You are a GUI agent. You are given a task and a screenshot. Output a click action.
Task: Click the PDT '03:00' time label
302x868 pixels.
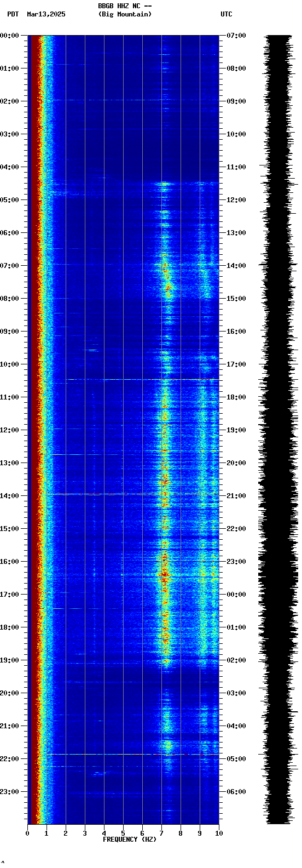pos(9,134)
